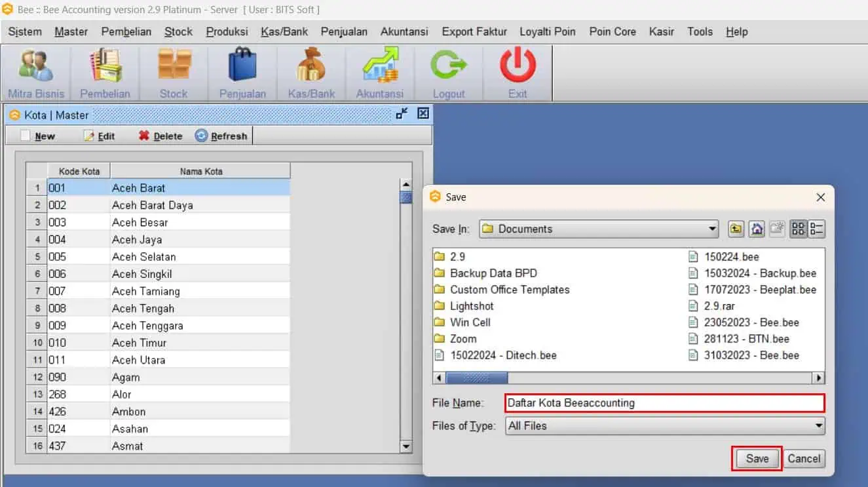
Task: Switch to List view in Save dialog
Action: tap(798, 229)
